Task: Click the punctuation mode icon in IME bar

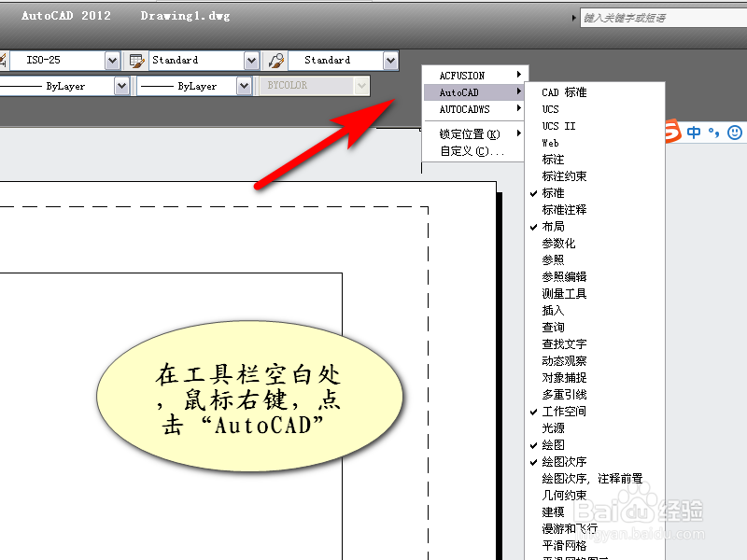Action: (x=713, y=133)
